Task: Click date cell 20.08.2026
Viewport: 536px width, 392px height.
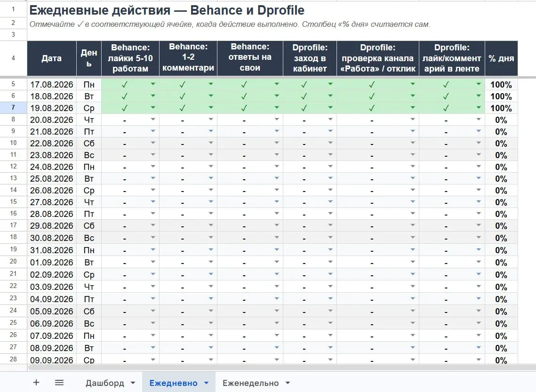Action: (x=52, y=120)
